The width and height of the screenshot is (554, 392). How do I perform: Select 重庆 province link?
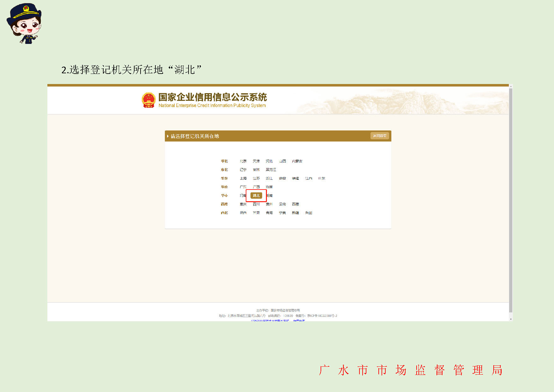[243, 204]
